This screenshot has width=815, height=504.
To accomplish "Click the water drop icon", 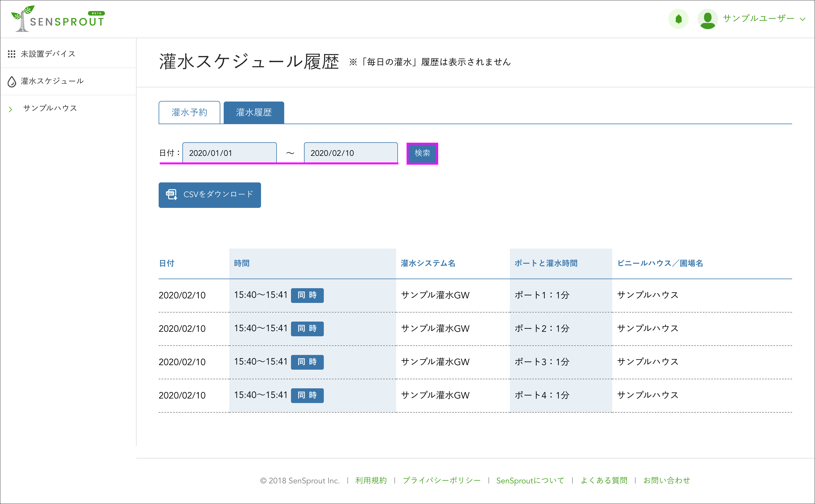I will (12, 81).
